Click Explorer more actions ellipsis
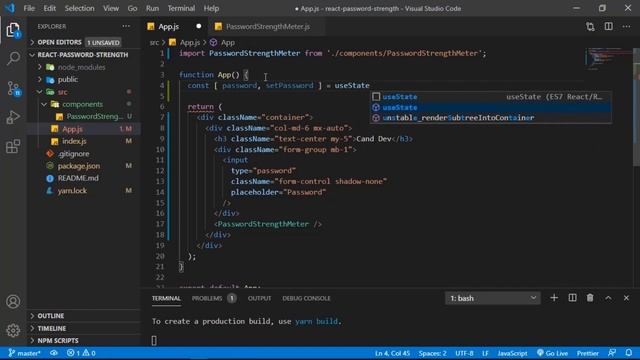Screen dimensions: 640x360 (126, 26)
